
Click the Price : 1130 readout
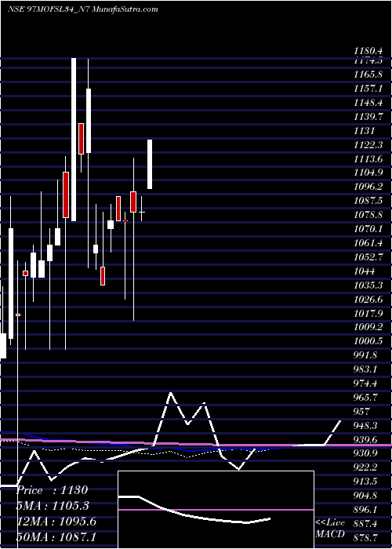(52, 490)
